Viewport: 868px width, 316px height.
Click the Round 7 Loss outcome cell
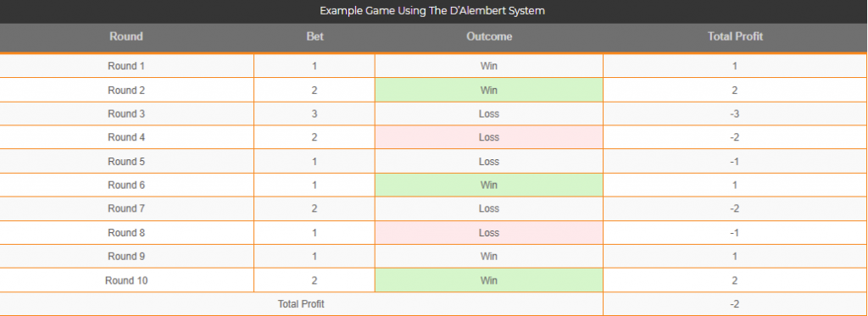[489, 208]
